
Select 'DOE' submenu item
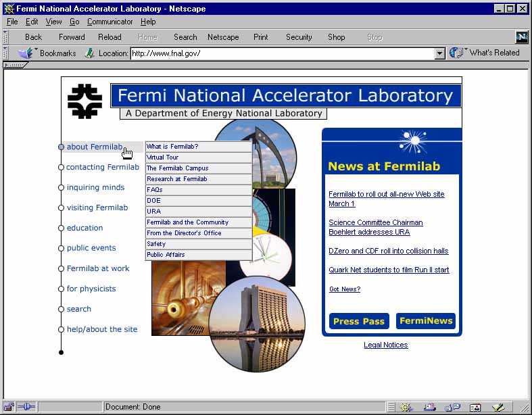pyautogui.click(x=199, y=201)
